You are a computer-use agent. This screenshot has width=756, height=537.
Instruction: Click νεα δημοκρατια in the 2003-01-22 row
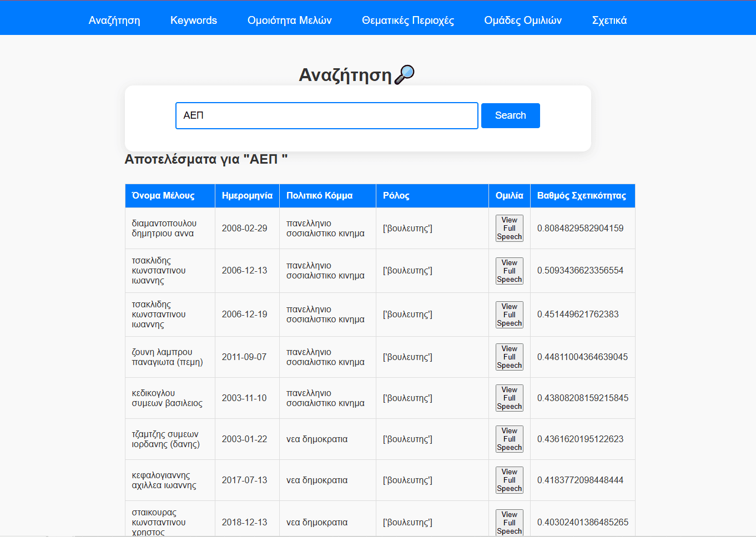coord(317,439)
